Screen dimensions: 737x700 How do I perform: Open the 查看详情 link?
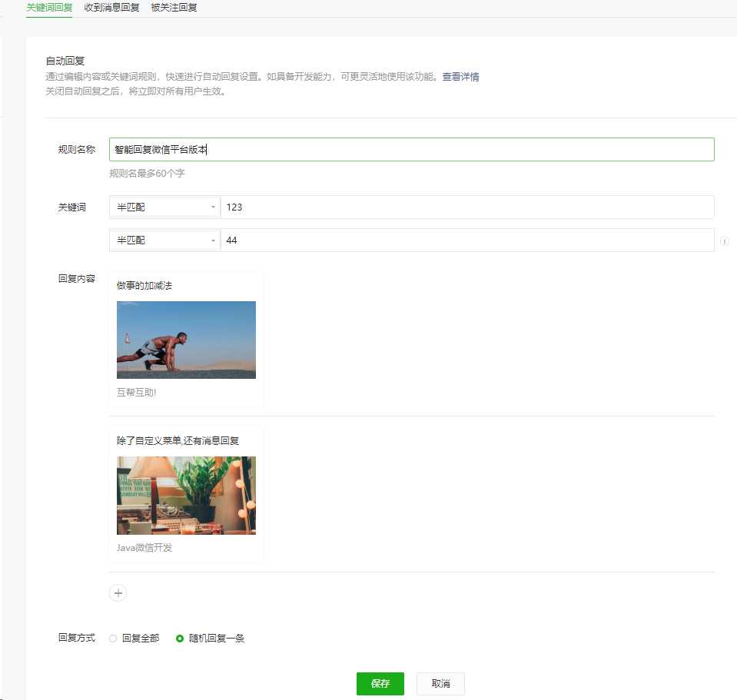tap(460, 77)
